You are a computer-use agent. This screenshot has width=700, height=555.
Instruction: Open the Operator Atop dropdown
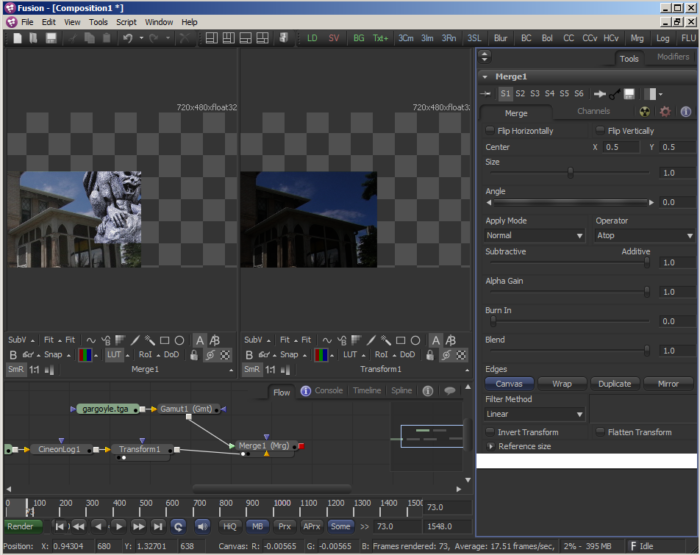click(645, 235)
